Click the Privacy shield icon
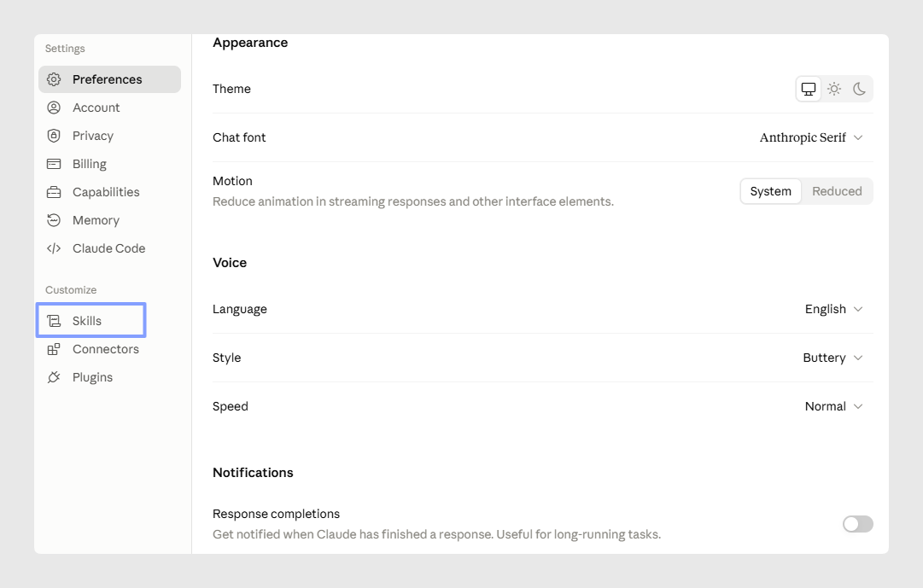Viewport: 923px width, 588px height. pos(54,136)
